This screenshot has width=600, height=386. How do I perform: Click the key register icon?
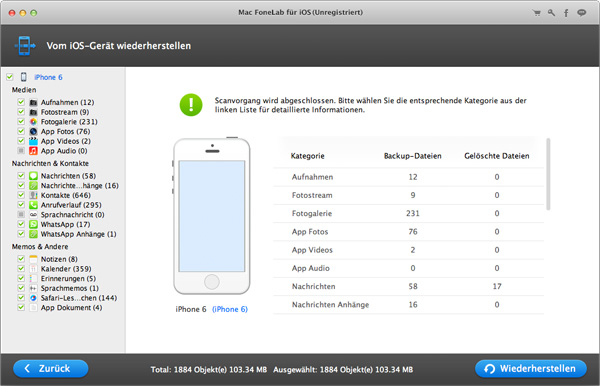[x=551, y=13]
